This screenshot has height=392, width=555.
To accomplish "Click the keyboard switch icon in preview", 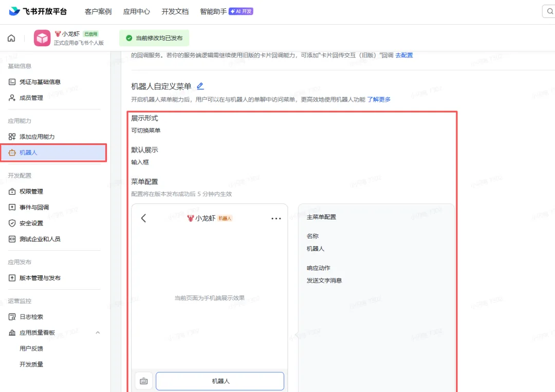I will (x=144, y=381).
